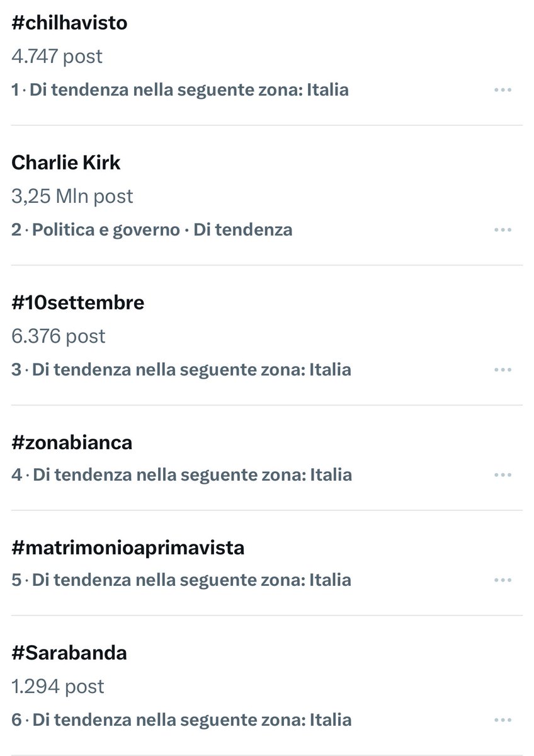This screenshot has width=534, height=756.
Task: Select the 3,25 Mln post count
Action: click(x=72, y=196)
